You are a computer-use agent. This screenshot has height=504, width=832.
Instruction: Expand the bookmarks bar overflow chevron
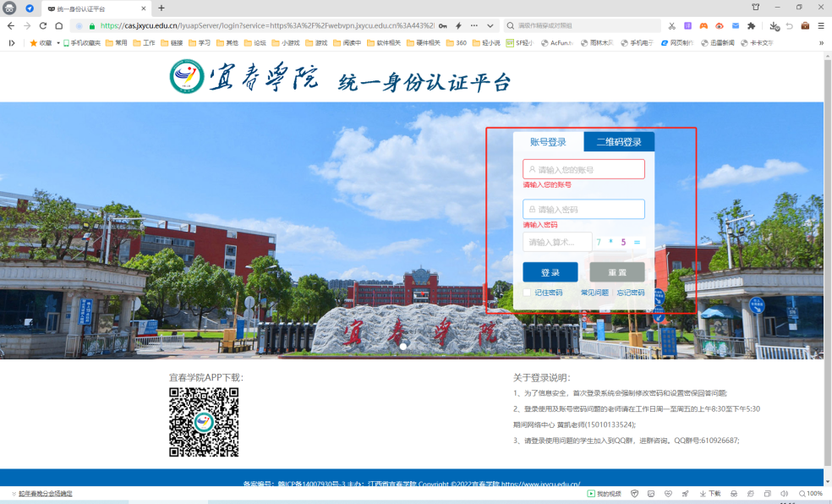[x=821, y=42]
